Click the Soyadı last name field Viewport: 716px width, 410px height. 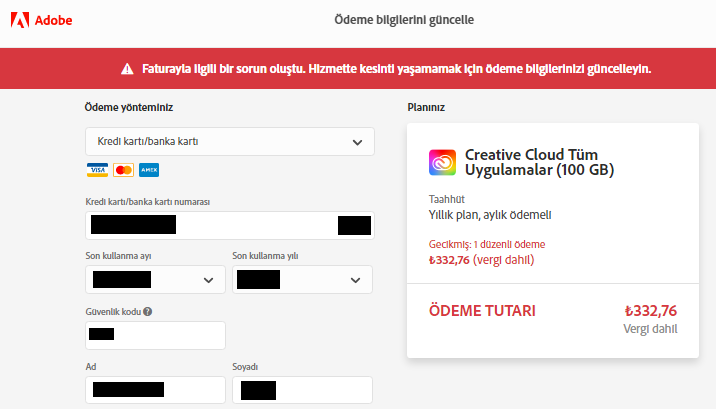click(302, 390)
